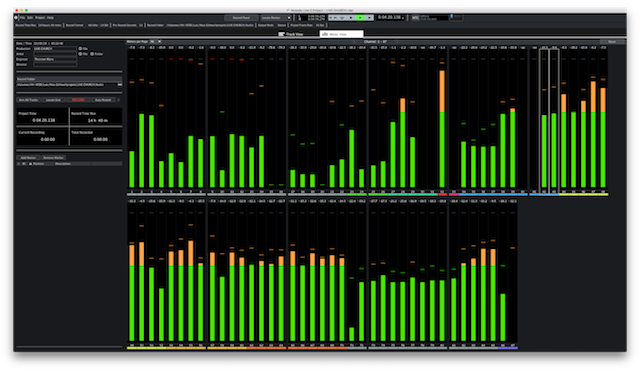Adjust the blue volume slider in toolbar

[452, 17]
